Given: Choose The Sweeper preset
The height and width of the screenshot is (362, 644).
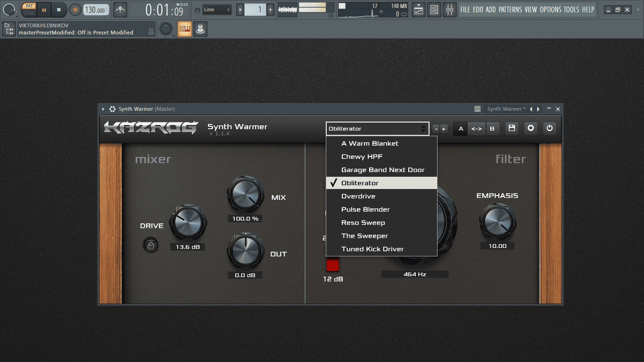Looking at the screenshot, I should 381,236.
